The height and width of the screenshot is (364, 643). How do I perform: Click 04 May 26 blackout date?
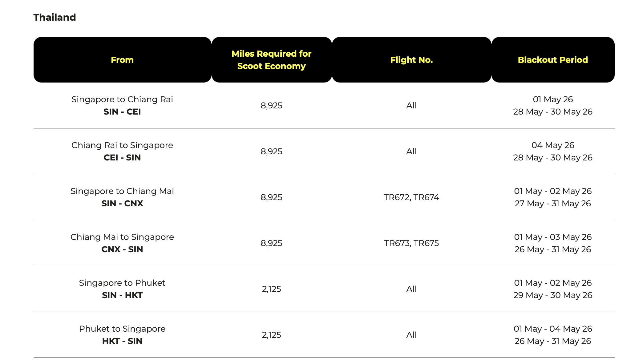(x=553, y=145)
